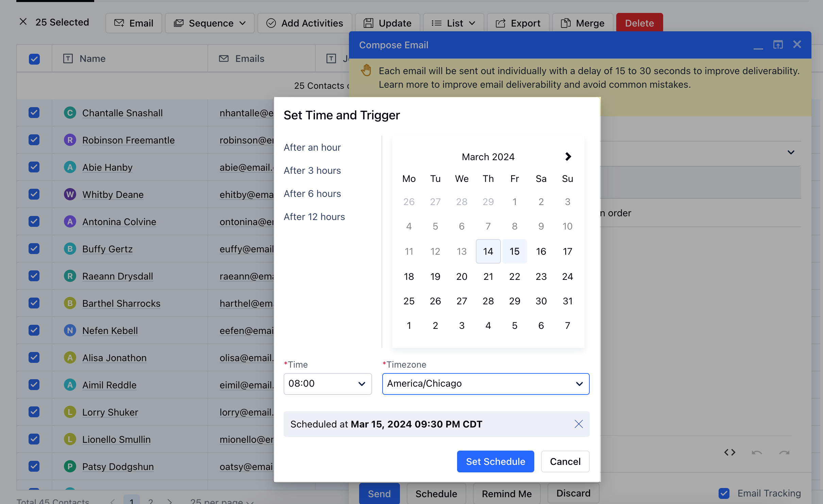This screenshot has width=823, height=504.
Task: Click the Set Schedule button
Action: coord(495,461)
